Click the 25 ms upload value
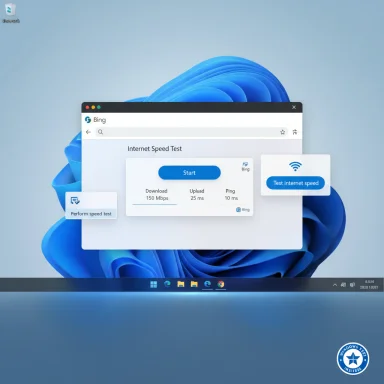This screenshot has height=384, width=384. click(197, 198)
